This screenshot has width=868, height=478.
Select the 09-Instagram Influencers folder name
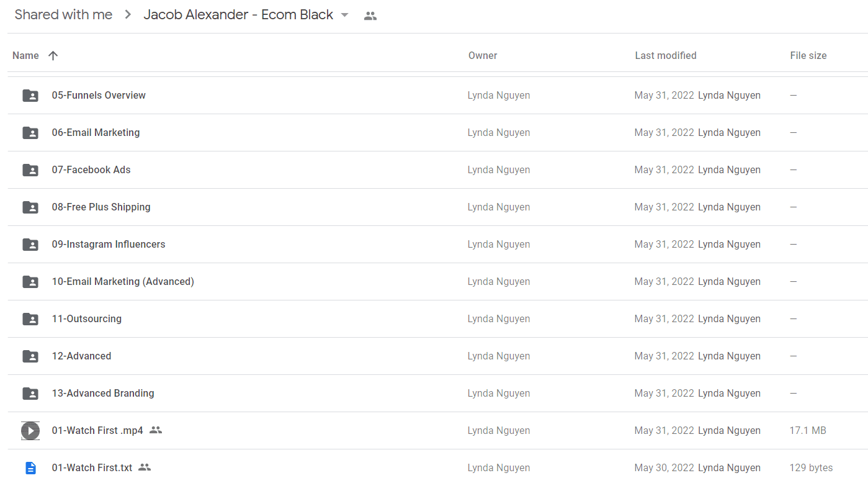(x=109, y=244)
